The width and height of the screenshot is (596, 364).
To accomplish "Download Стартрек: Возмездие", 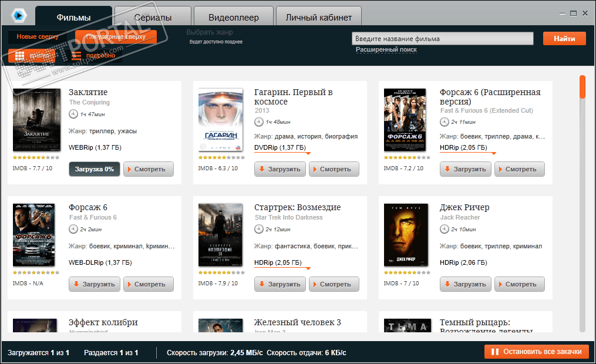I will click(280, 284).
